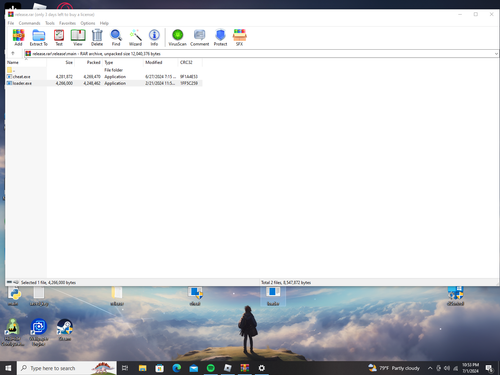The width and height of the screenshot is (500, 375).
Task: Go up one folder level arrow
Action: [13, 53]
